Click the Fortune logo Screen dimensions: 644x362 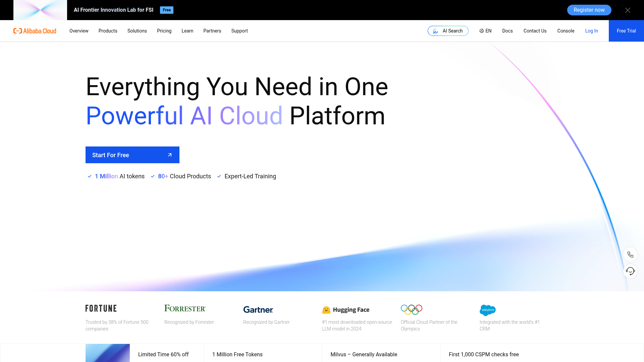pos(101,308)
